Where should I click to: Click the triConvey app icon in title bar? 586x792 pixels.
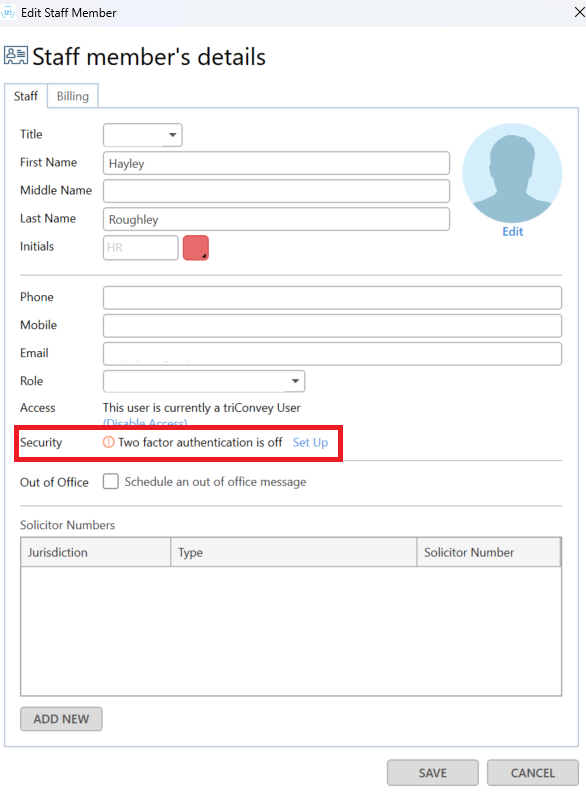pyautogui.click(x=8, y=12)
